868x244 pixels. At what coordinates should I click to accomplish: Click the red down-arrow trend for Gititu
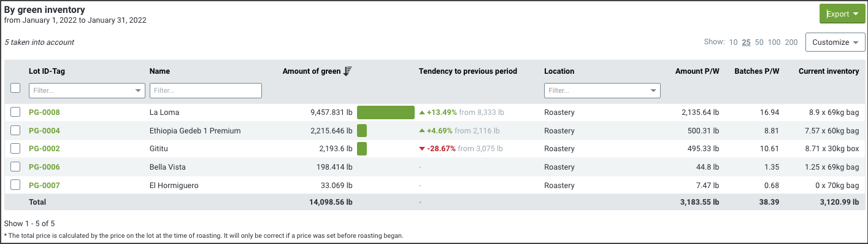coord(421,149)
